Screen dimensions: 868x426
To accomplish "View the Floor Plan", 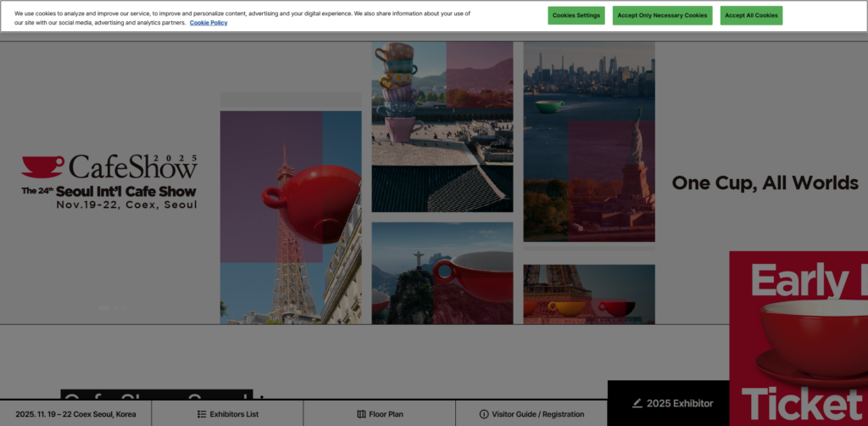I will [380, 414].
